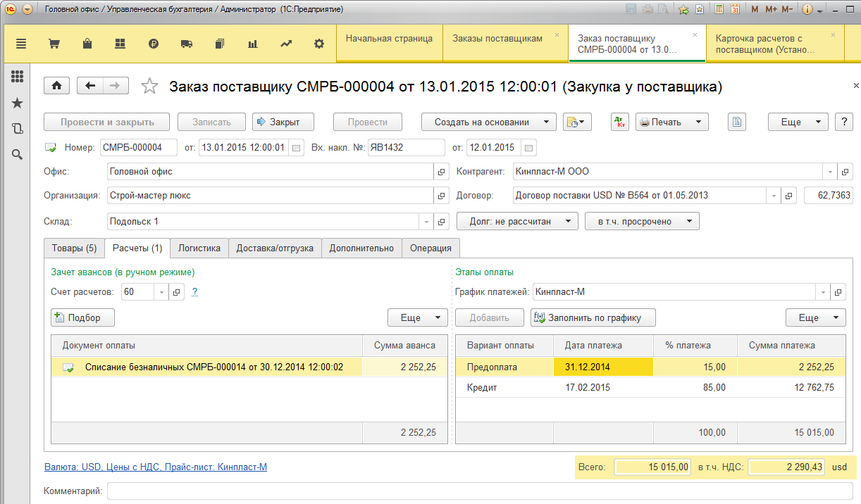861x504 pixels.
Task: Switch to the Логистика tab
Action: point(199,248)
